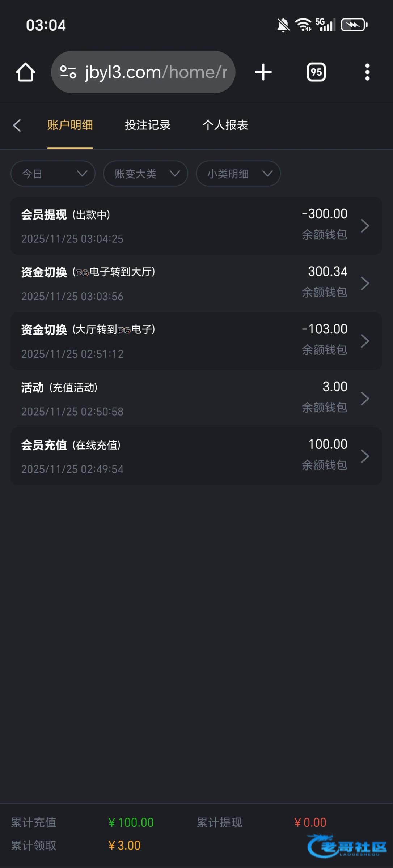
Task: Switch to the 个人报表 tab
Action: pos(225,125)
